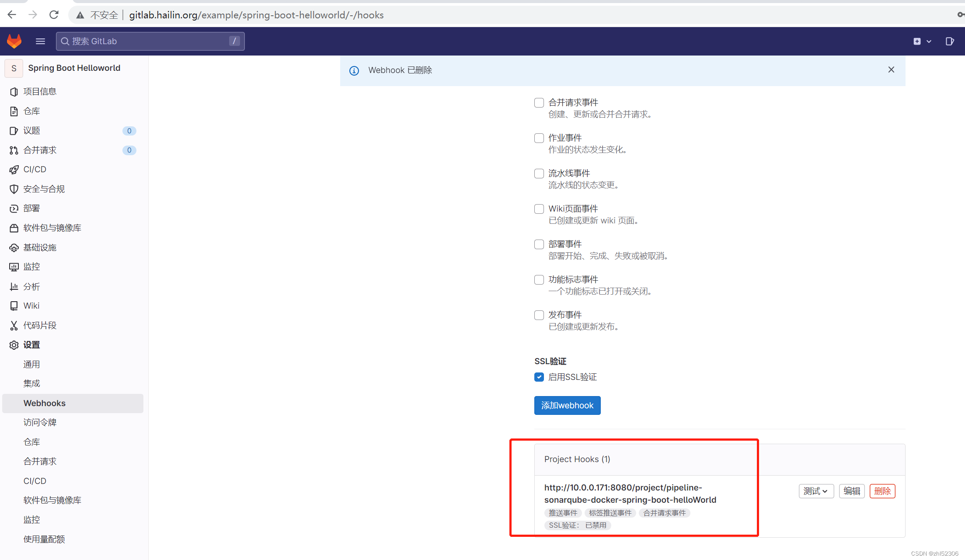Open the 合并请求 sidebar item with counter
The image size is (965, 560).
point(40,150)
